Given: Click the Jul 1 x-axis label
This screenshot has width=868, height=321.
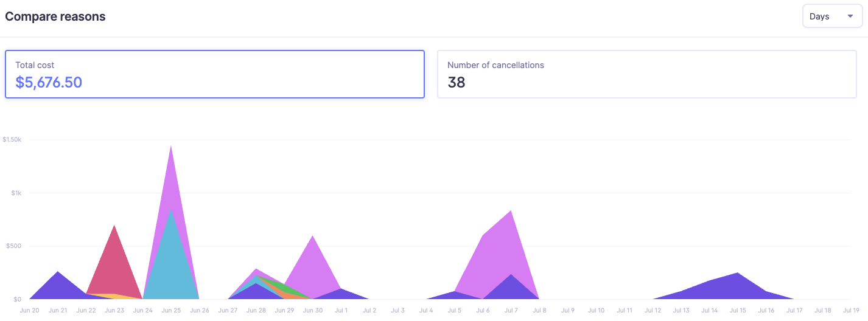Looking at the screenshot, I should (341, 310).
